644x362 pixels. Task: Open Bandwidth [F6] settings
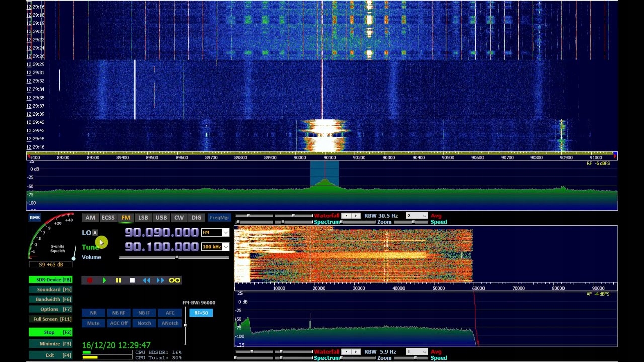click(x=51, y=299)
